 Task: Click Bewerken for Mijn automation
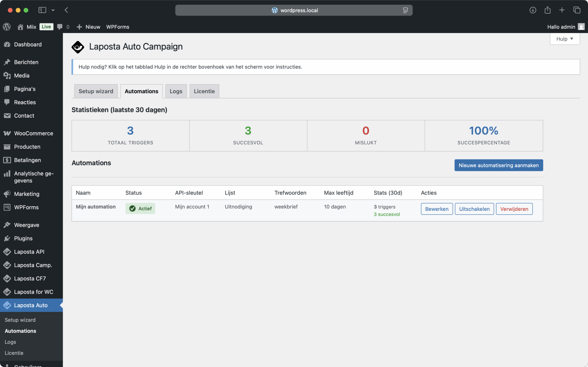click(x=436, y=209)
